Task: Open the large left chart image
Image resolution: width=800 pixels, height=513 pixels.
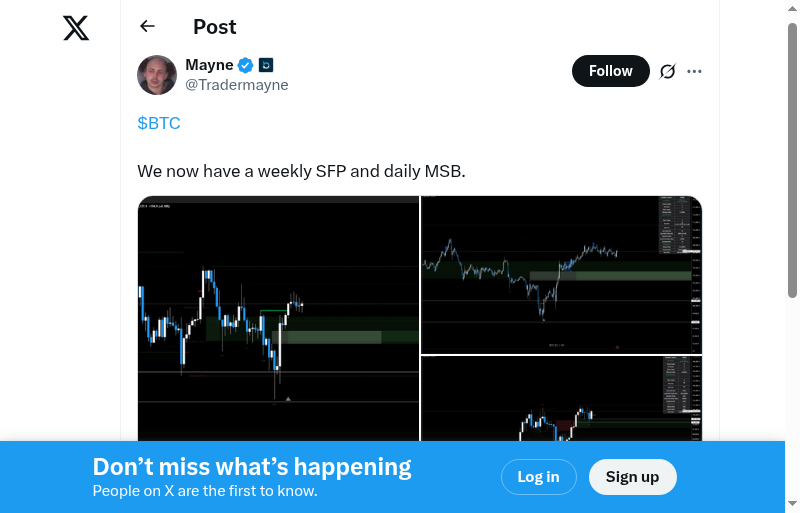Action: [278, 318]
